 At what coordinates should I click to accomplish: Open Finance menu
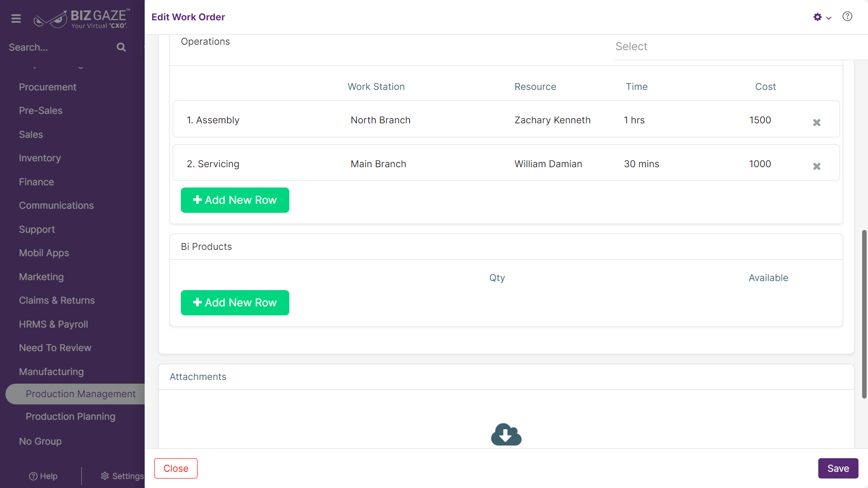point(36,182)
